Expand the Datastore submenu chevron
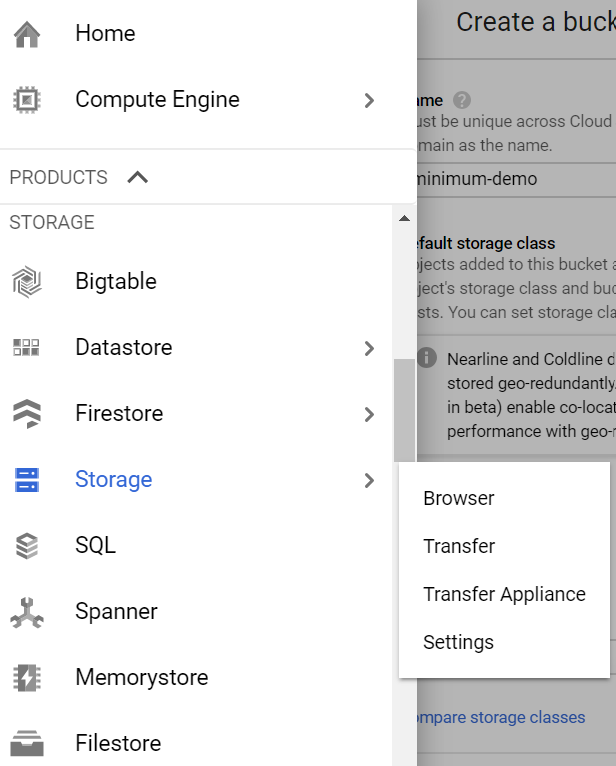The width and height of the screenshot is (616, 766). point(369,348)
